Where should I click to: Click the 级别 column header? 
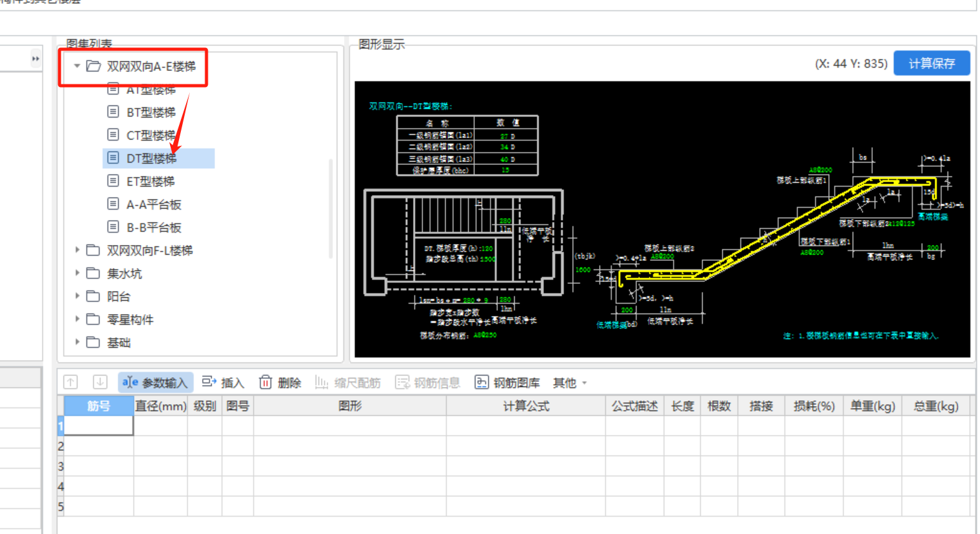coord(205,406)
